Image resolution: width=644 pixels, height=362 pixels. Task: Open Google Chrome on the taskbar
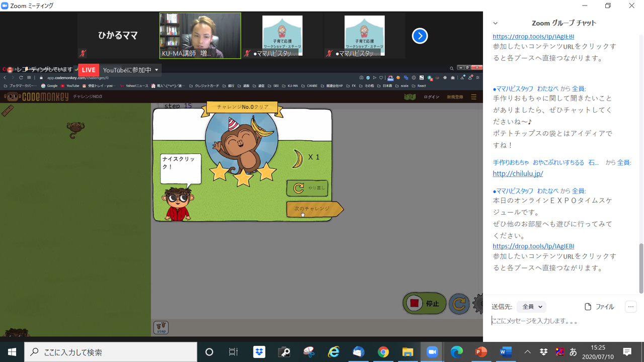click(383, 352)
